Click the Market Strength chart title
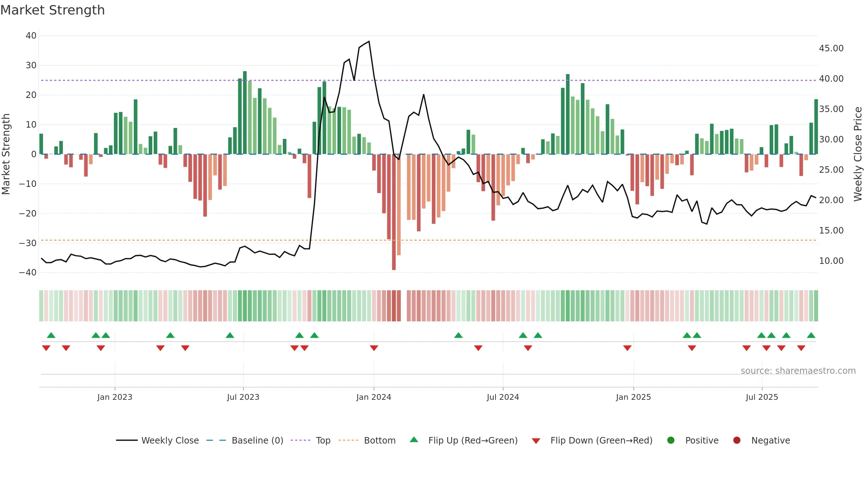Screen dimensions: 868x488 point(52,10)
